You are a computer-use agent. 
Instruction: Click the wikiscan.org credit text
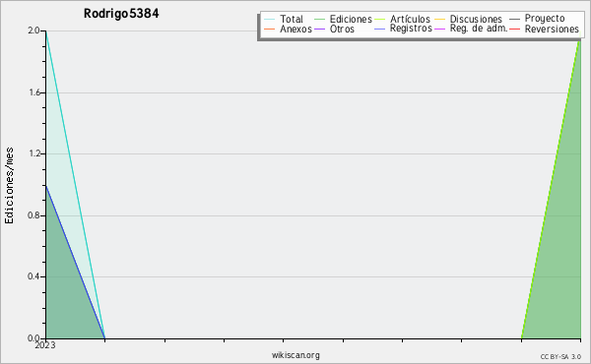[x=295, y=355]
